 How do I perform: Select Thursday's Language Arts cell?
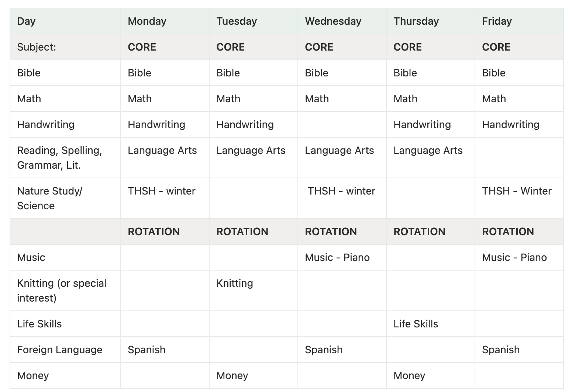[428, 150]
